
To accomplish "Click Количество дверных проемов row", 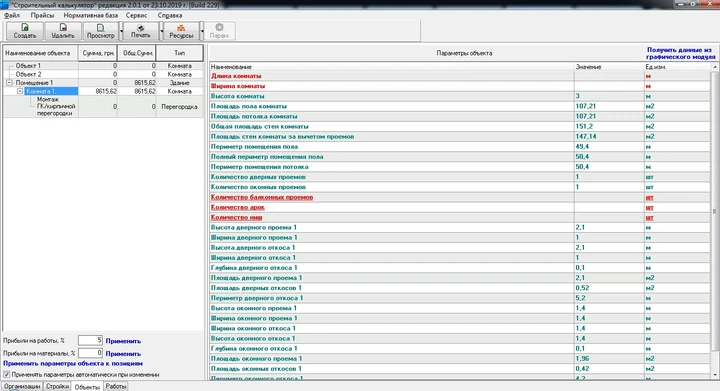I will tap(460, 177).
